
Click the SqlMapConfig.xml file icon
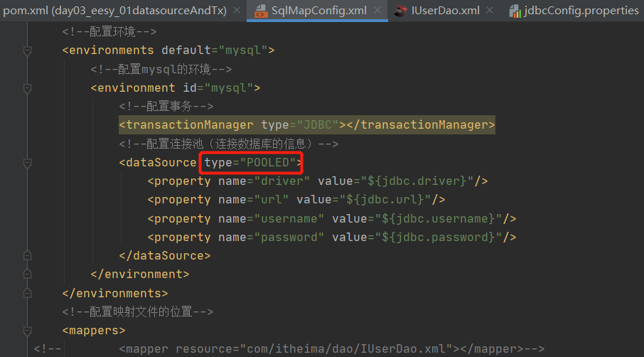click(260, 11)
